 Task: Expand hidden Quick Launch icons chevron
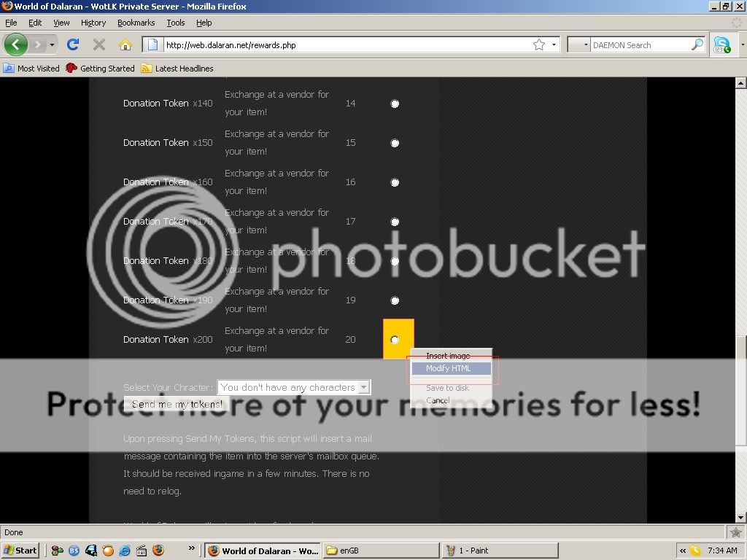click(x=191, y=548)
